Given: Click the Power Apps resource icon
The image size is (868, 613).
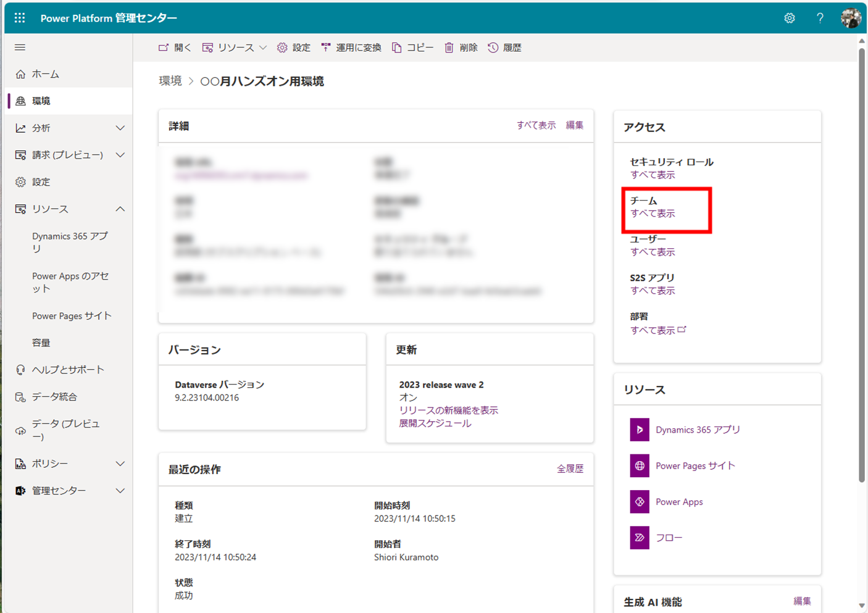Looking at the screenshot, I should 640,502.
